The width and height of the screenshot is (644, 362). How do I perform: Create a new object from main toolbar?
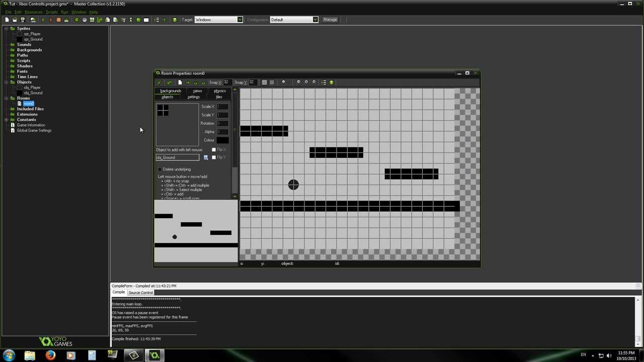[138, 20]
